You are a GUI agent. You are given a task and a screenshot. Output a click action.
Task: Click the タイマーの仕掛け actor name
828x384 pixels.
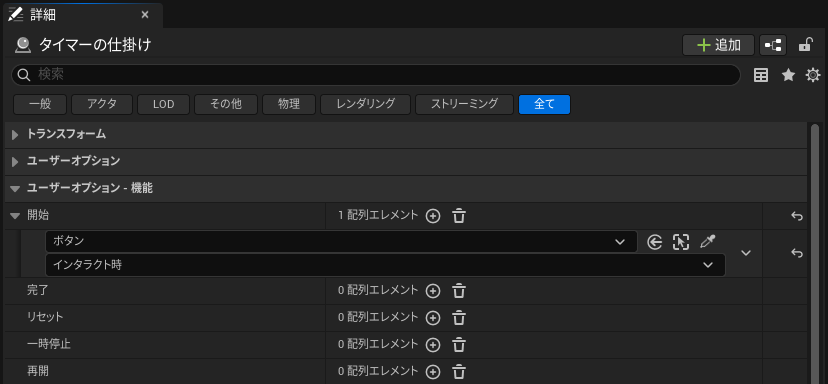point(95,45)
